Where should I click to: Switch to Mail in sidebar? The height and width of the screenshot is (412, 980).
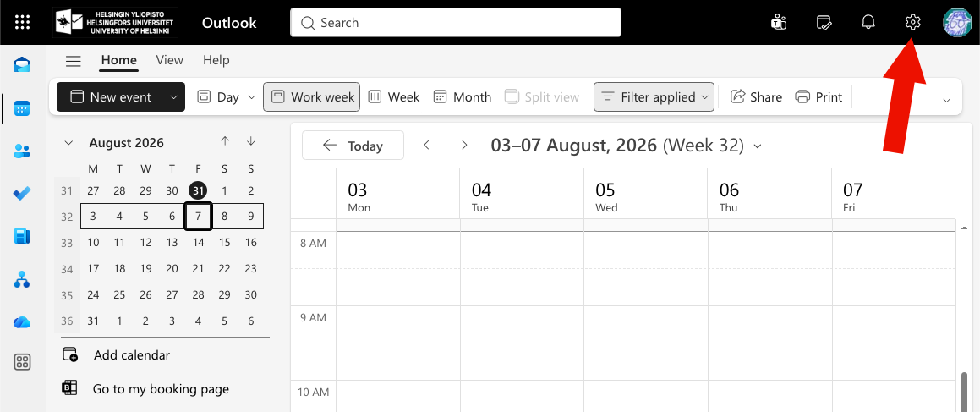pyautogui.click(x=23, y=65)
